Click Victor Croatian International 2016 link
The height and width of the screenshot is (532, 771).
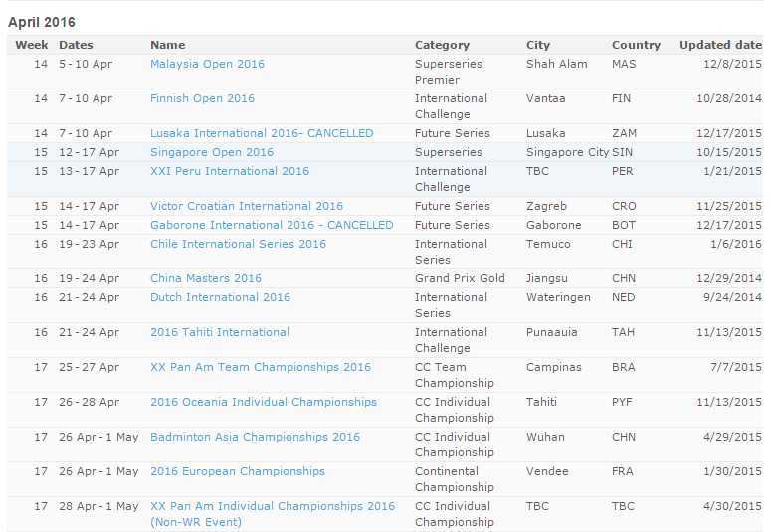[246, 206]
